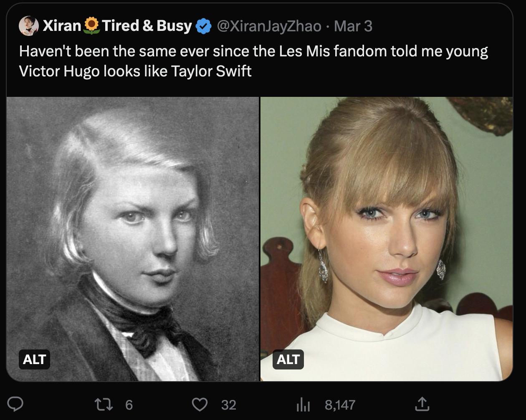
Task: Click the view count 8,147
Action: click(x=339, y=404)
